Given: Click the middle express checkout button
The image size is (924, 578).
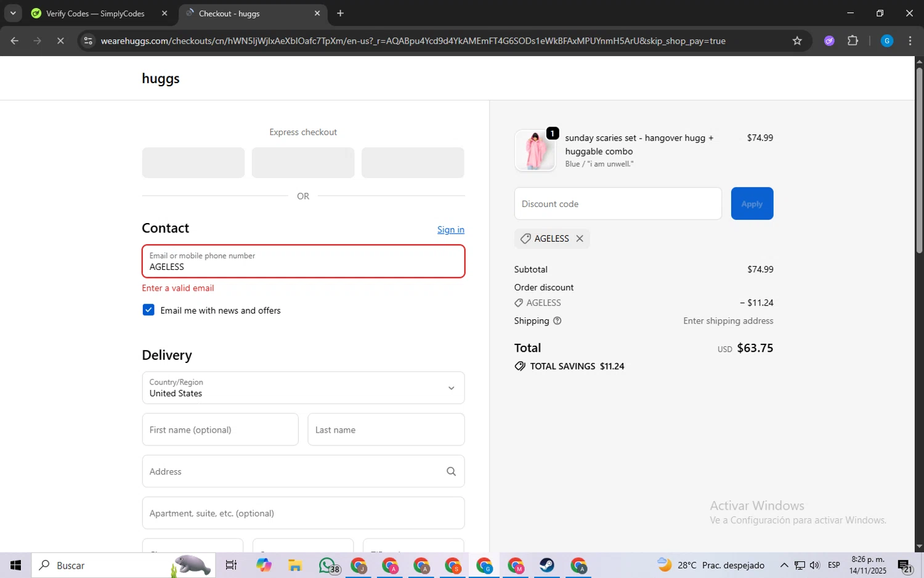Looking at the screenshot, I should coord(303,163).
